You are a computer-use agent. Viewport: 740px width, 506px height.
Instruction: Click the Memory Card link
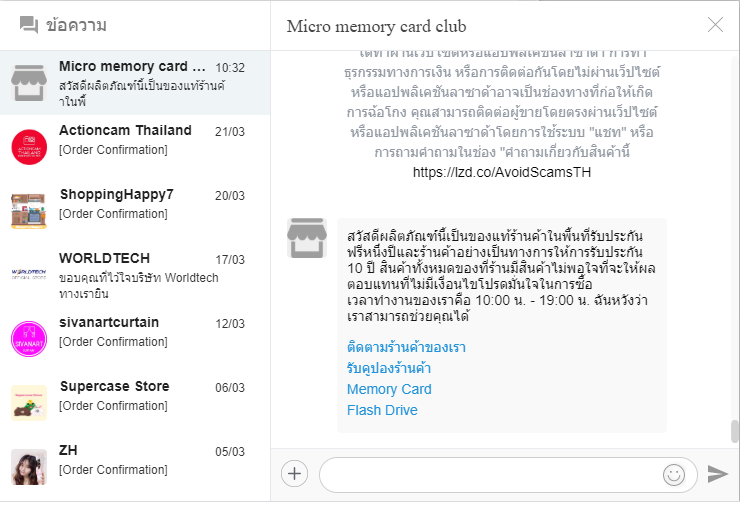coord(389,389)
